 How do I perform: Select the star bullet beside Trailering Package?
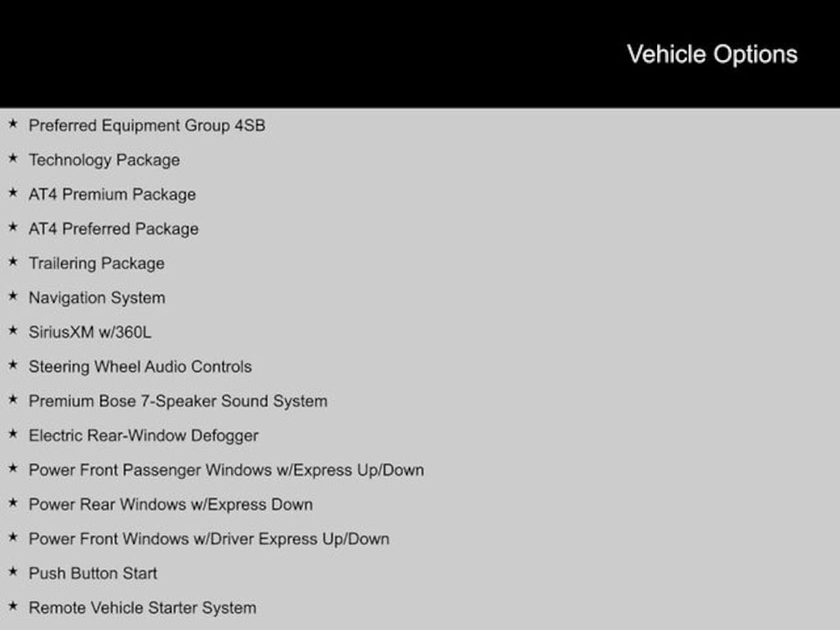pyautogui.click(x=12, y=262)
